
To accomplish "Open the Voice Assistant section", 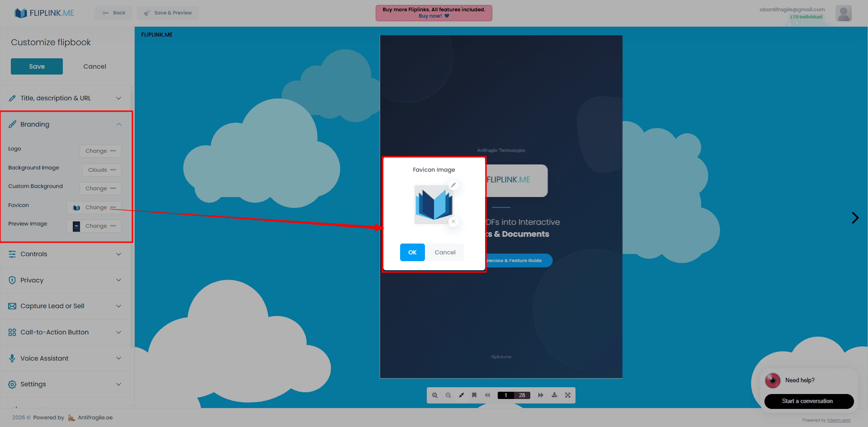I will point(66,358).
